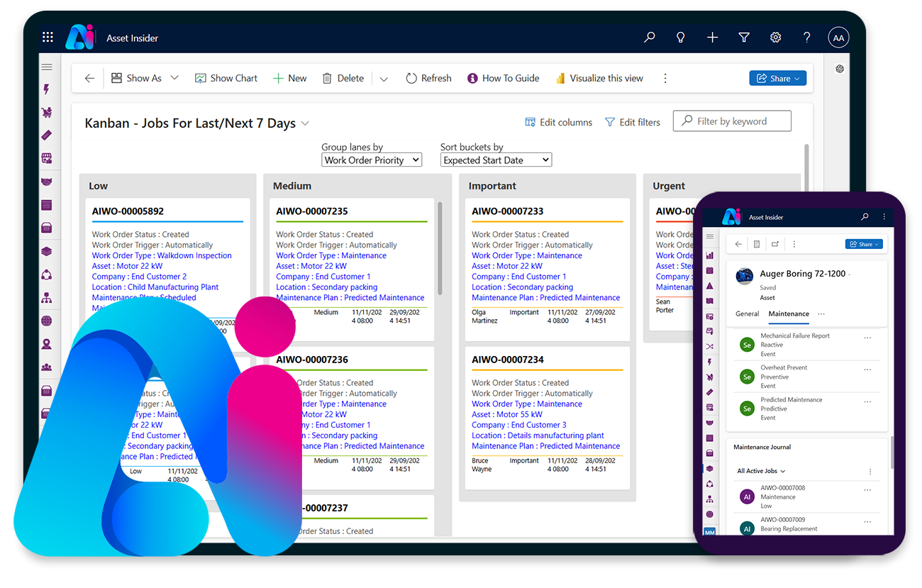Toggle the tablet sidebar hamburger menu
Image resolution: width=922 pixels, height=588 pixels.
[47, 67]
